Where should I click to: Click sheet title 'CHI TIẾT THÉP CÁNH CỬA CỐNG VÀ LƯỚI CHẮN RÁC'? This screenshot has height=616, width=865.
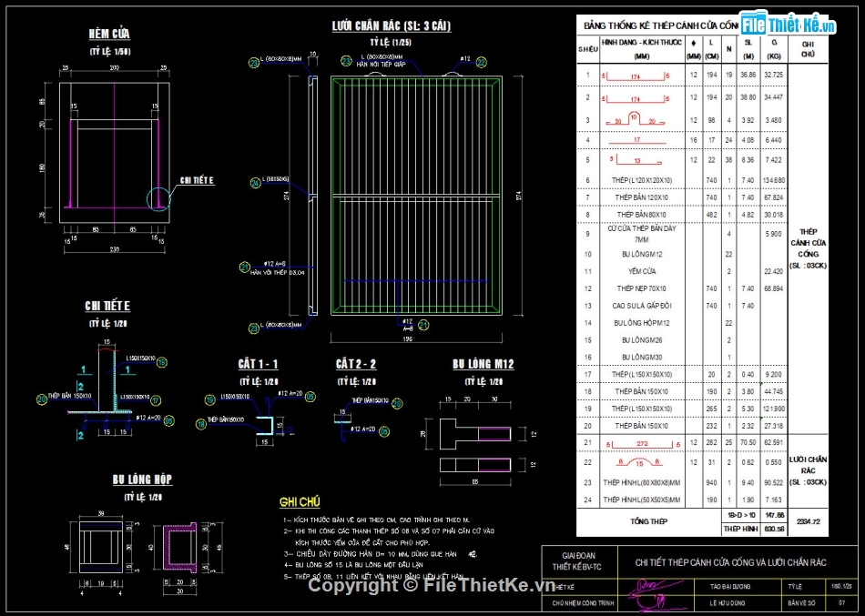point(731,562)
